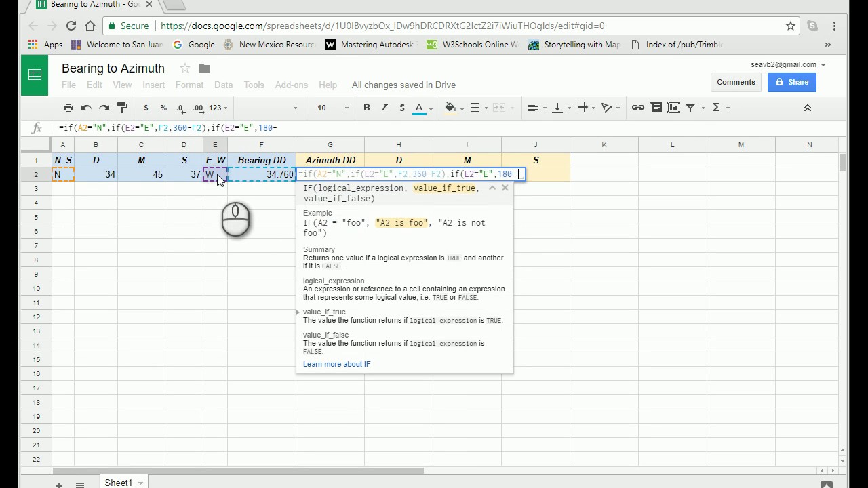Viewport: 868px width, 488px height.
Task: Close the IF function help popup
Action: pos(505,188)
